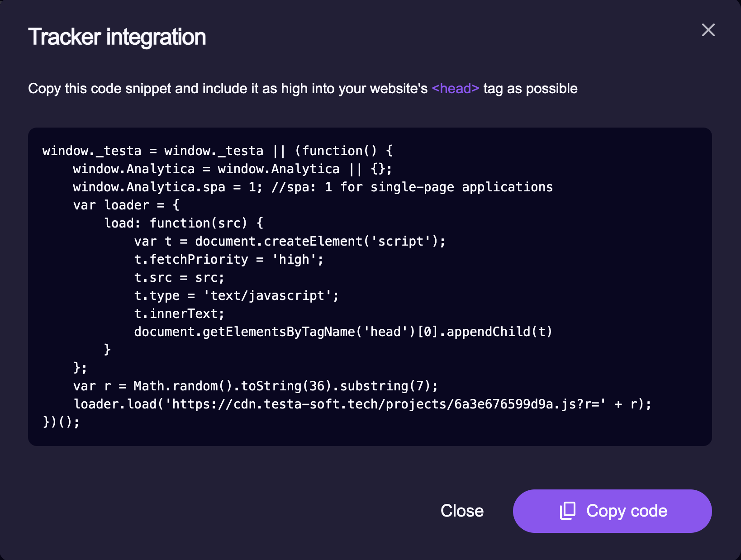The height and width of the screenshot is (560, 741).
Task: Click the 'Copy this code snippet' instruction text
Action: point(303,88)
